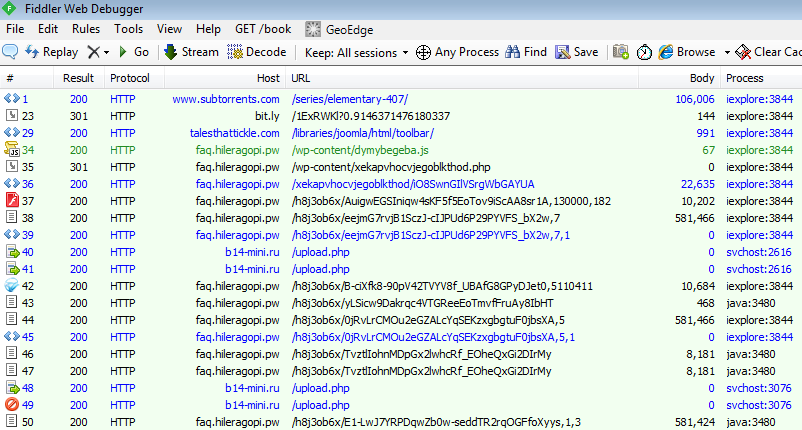Toggle the Stream mode button
802x430 pixels.
pyautogui.click(x=191, y=52)
